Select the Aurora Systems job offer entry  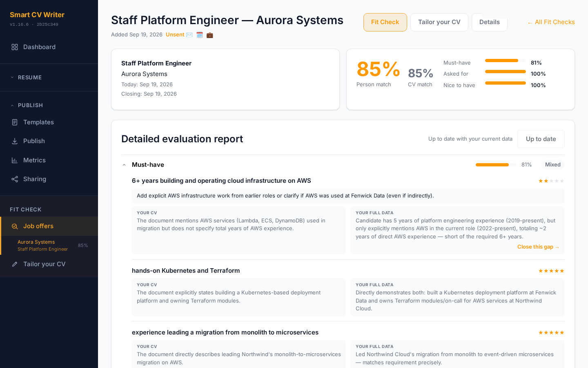[49, 245]
